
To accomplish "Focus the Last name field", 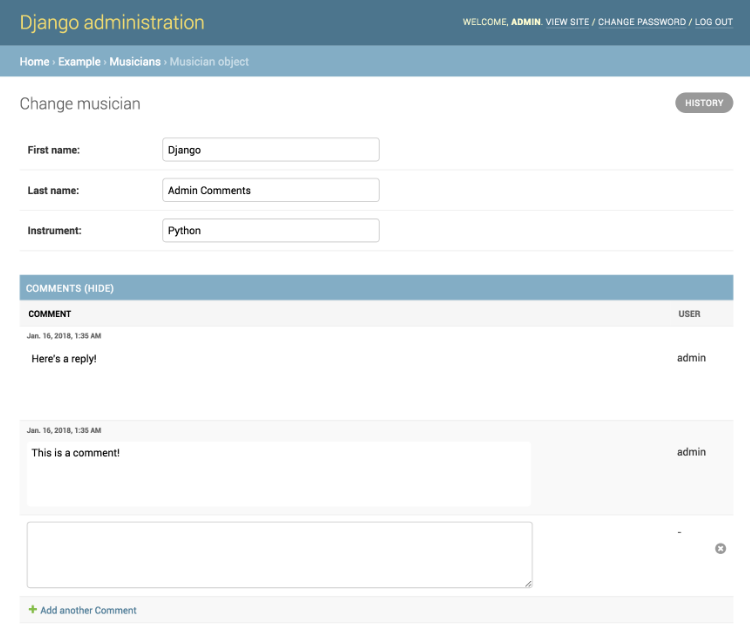I will [x=271, y=190].
